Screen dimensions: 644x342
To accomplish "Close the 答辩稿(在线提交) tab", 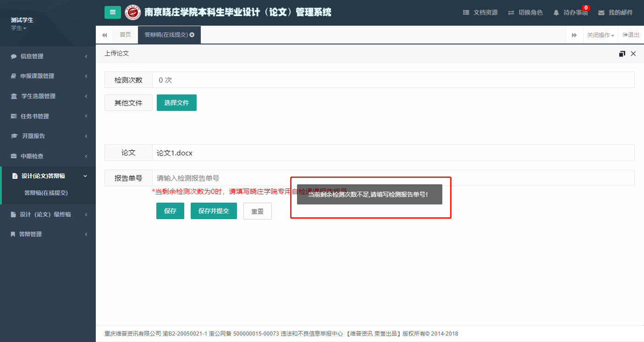I will tap(192, 35).
